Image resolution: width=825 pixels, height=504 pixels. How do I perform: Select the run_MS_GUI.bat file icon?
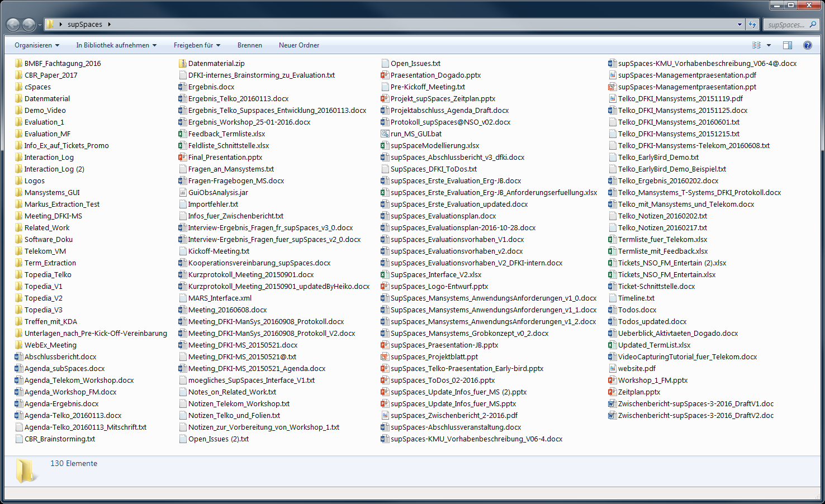(385, 134)
